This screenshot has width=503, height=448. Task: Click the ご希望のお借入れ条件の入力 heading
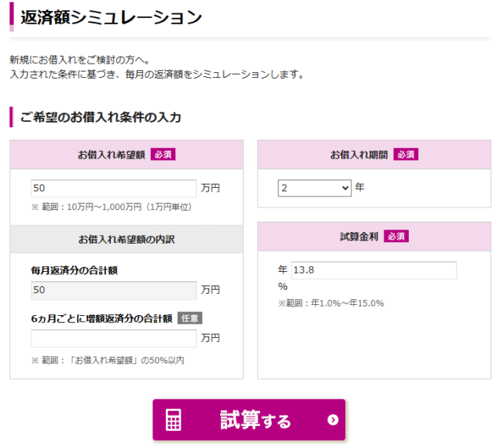101,117
